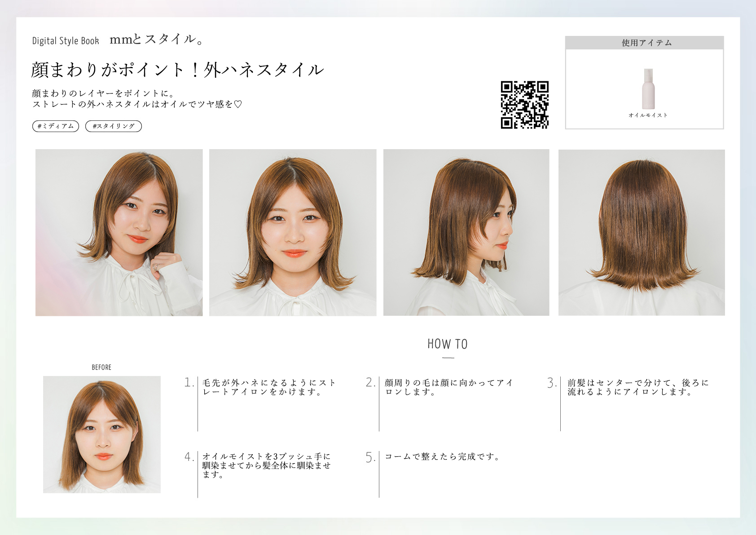Select step 2 face-framing iron instruction
This screenshot has height=535, width=756.
coord(448,387)
